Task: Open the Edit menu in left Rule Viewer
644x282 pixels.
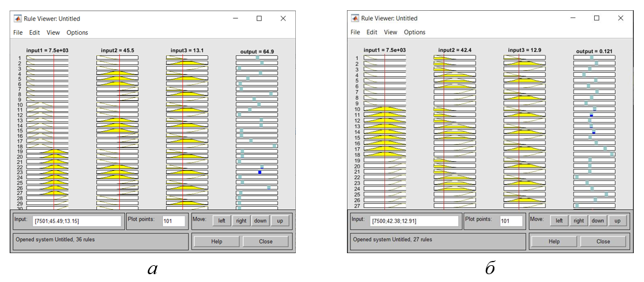Action: point(35,32)
